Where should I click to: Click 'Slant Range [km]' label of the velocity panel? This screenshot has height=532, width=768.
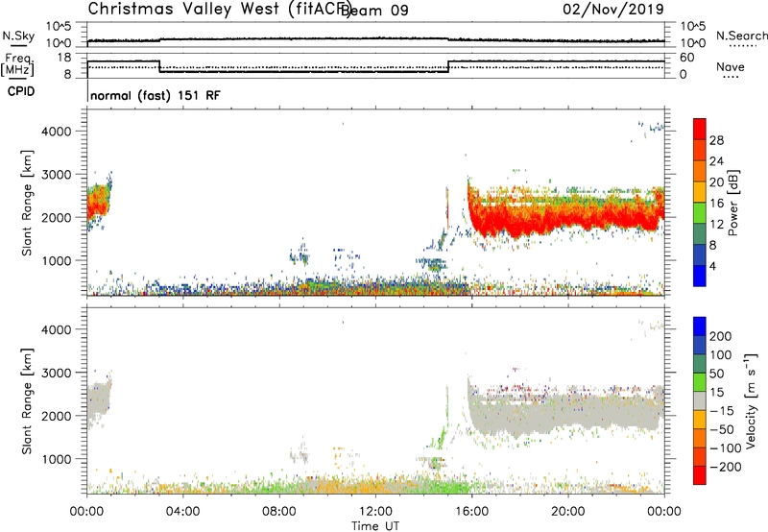coord(27,400)
